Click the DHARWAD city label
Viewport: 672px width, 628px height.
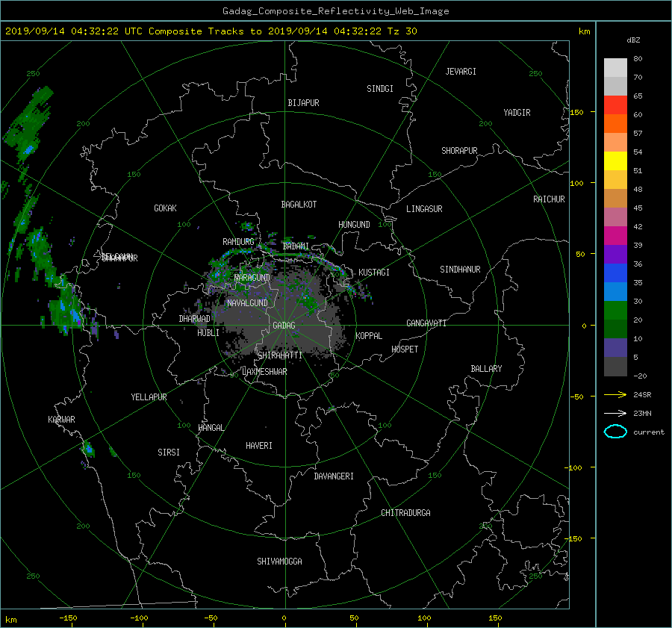point(194,319)
